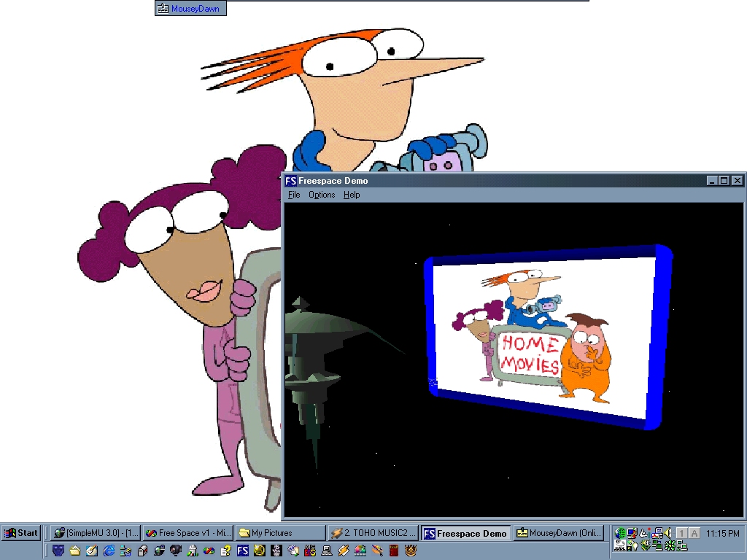Launch the blue mask quick launch icon

coord(58,551)
